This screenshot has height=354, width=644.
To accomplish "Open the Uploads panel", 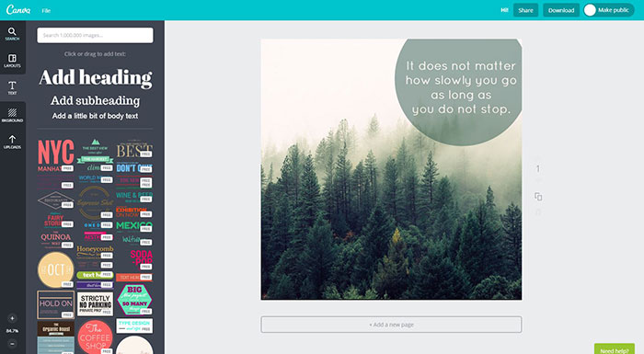I will pos(12,142).
